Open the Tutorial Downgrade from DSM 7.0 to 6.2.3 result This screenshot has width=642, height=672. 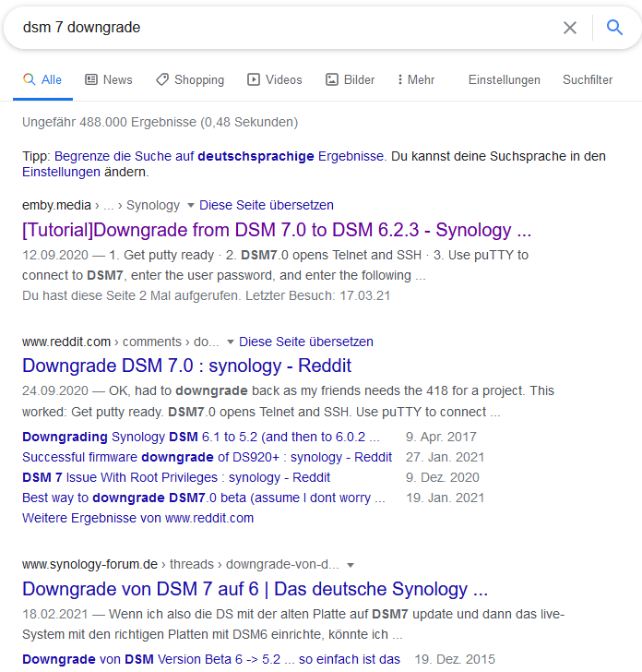pyautogui.click(x=277, y=230)
